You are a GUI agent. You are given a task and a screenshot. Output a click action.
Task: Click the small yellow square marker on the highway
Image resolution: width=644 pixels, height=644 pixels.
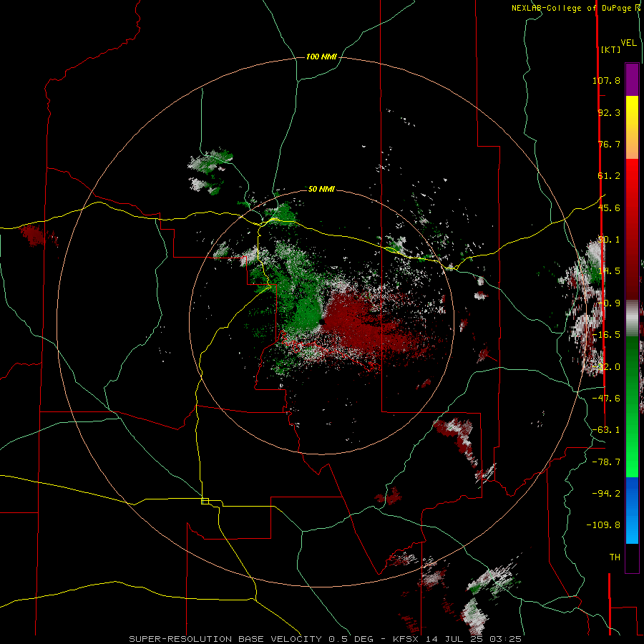point(205,501)
